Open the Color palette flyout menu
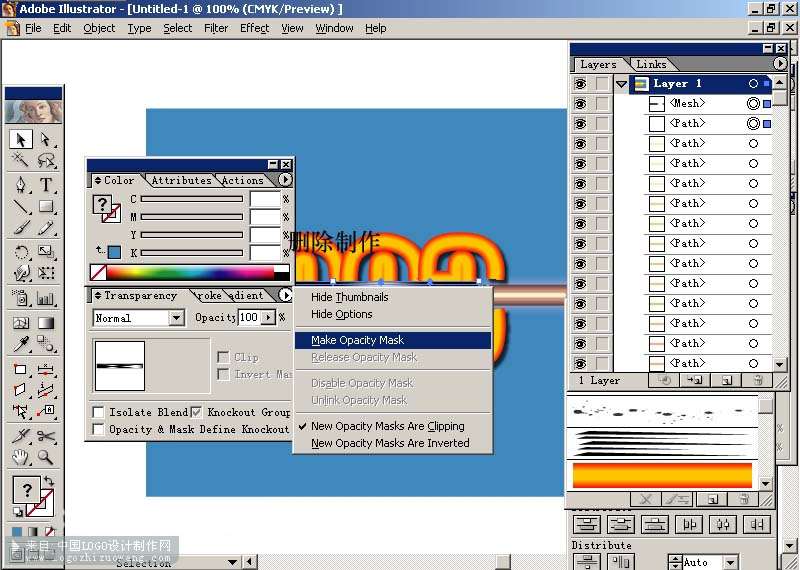Viewport: 800px width, 570px height. coord(285,180)
